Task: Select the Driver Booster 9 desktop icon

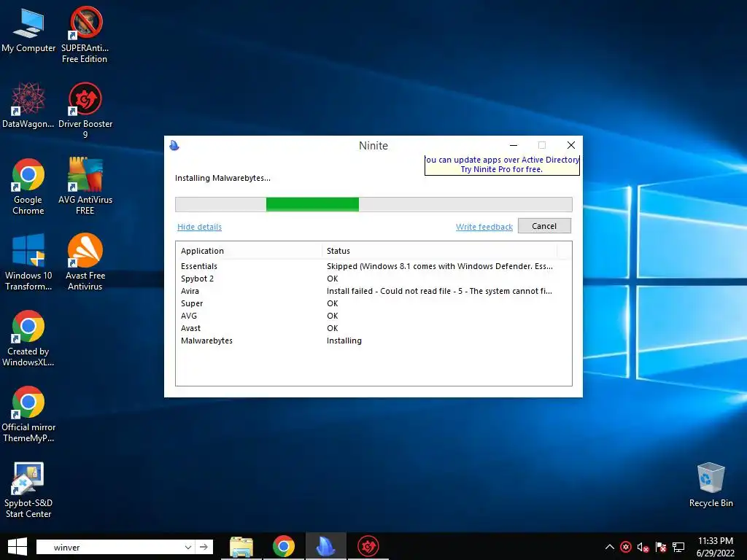Action: coord(85,111)
